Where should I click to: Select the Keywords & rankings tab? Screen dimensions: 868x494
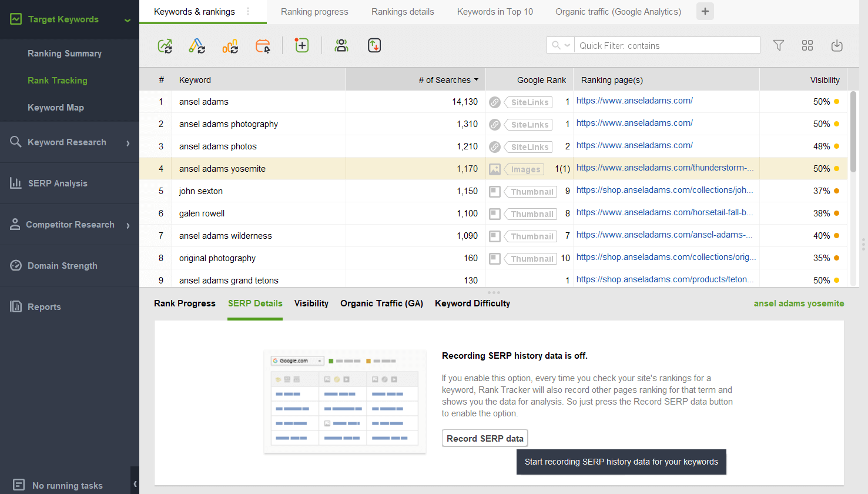click(x=195, y=12)
